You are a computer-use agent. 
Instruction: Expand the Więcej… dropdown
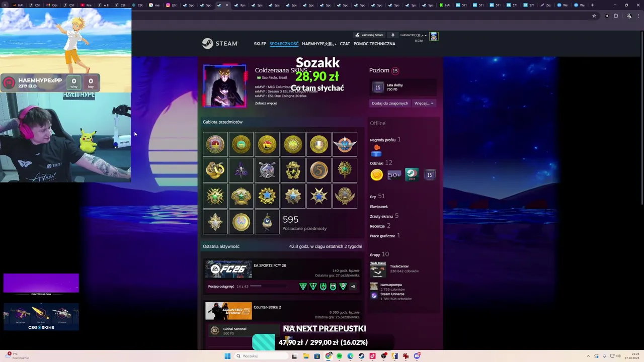(424, 103)
